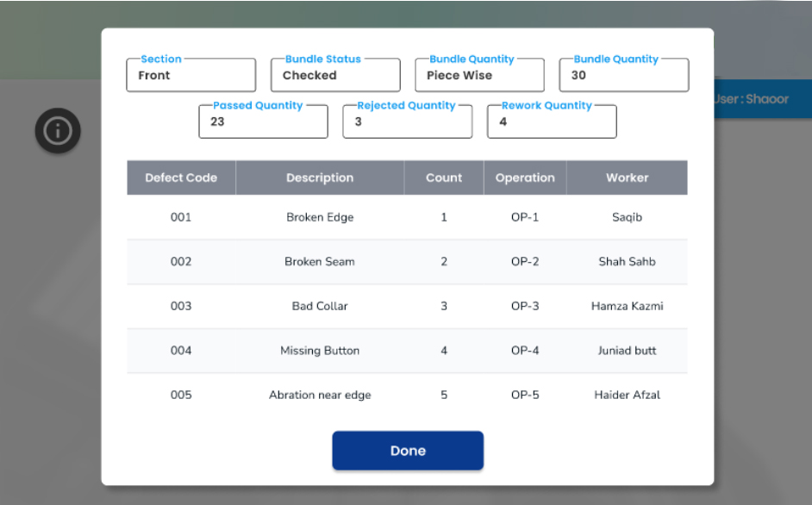Click OP-5 operation cell

click(525, 396)
